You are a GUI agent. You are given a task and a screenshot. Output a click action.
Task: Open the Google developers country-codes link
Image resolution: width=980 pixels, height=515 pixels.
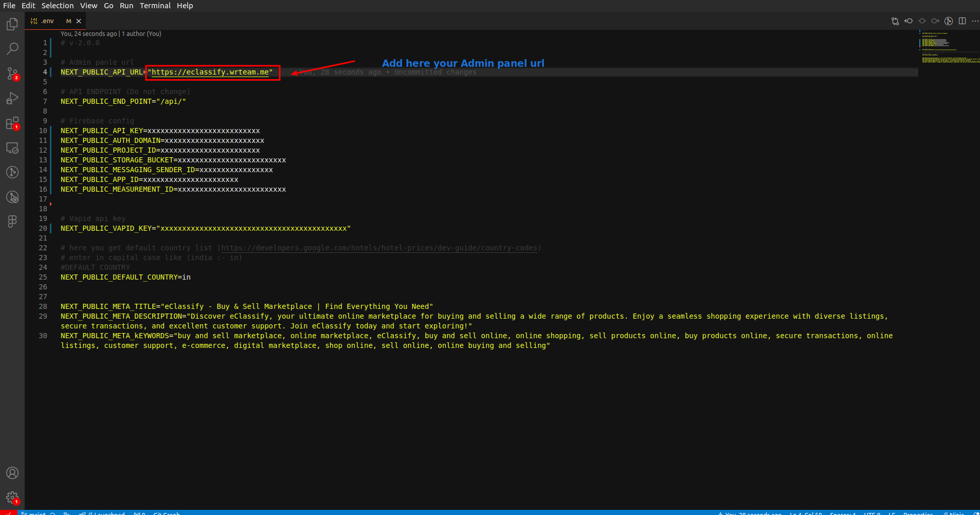click(x=379, y=248)
